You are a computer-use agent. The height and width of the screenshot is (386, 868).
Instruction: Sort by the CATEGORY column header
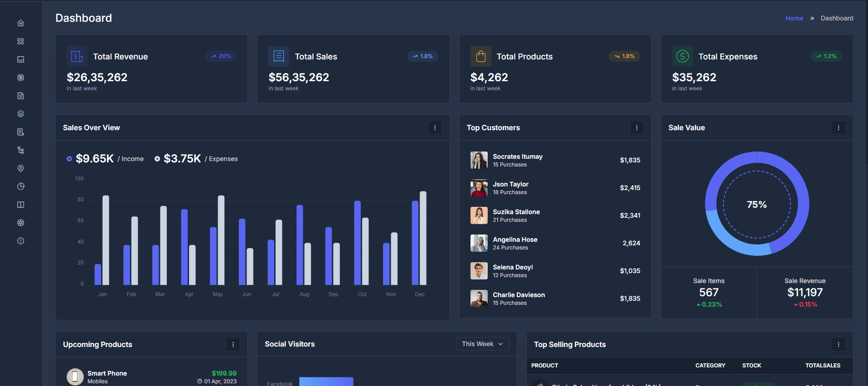(710, 366)
